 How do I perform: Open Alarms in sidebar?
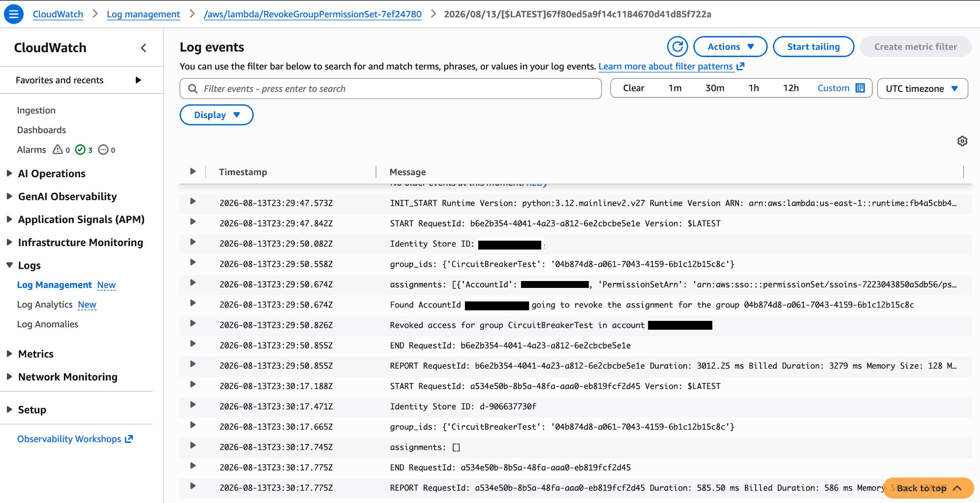click(31, 150)
